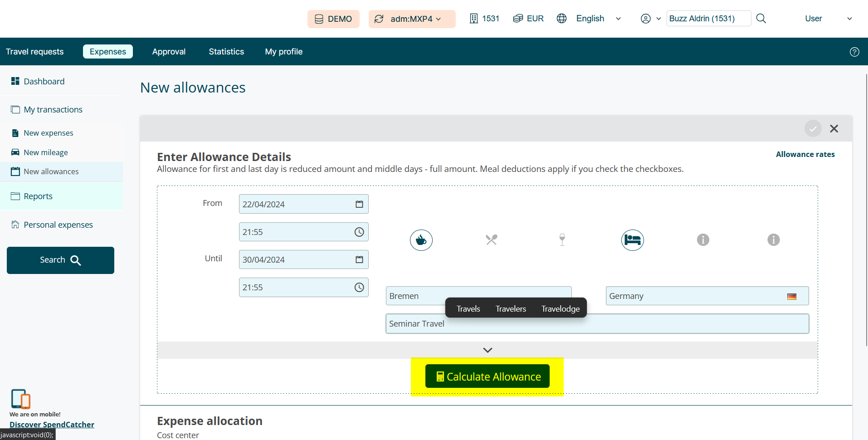The height and width of the screenshot is (440, 868).
Task: Click the first gray info icon
Action: [703, 240]
